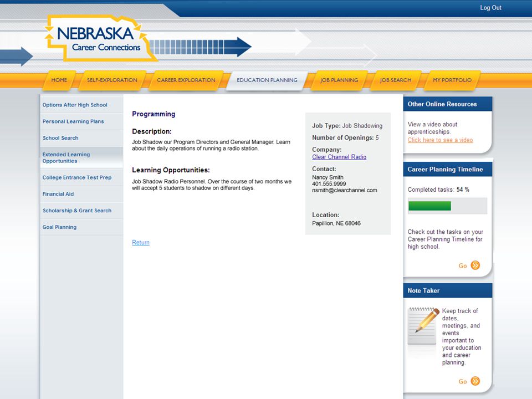Screen dimensions: 532x399
Task: Select Extended Learning Opportunities in sidebar
Action: coord(81,158)
